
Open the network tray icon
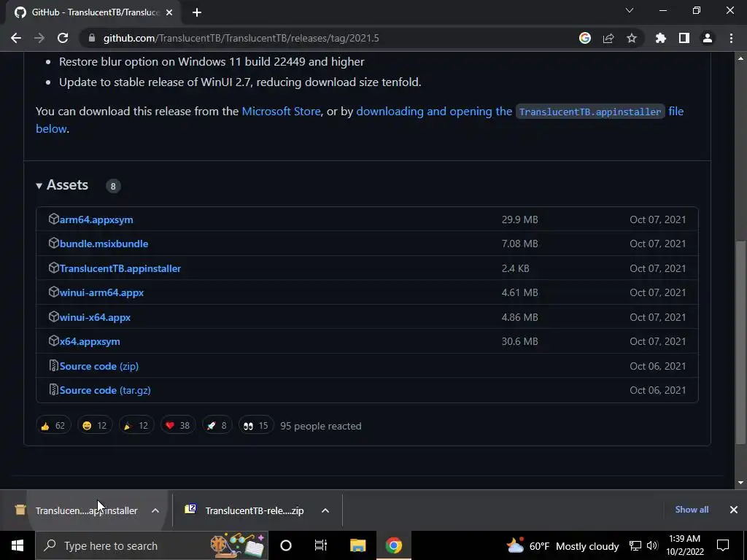(635, 545)
